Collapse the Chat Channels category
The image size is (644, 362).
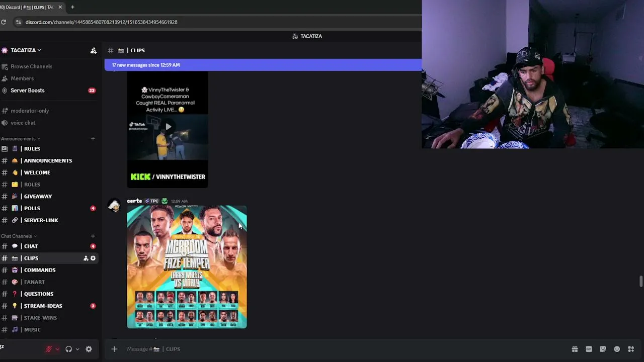tap(19, 236)
